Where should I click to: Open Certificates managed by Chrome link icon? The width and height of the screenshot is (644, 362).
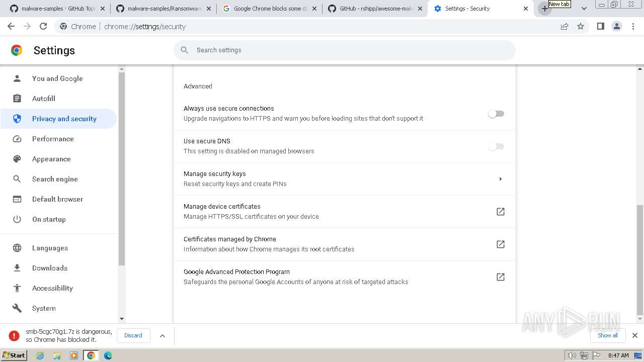[501, 244]
